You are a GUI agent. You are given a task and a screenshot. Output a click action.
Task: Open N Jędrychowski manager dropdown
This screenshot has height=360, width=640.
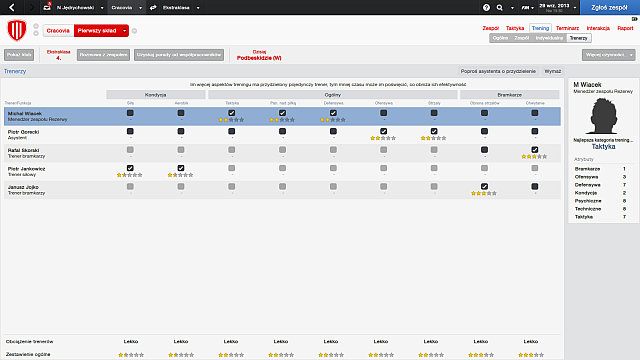pos(102,8)
